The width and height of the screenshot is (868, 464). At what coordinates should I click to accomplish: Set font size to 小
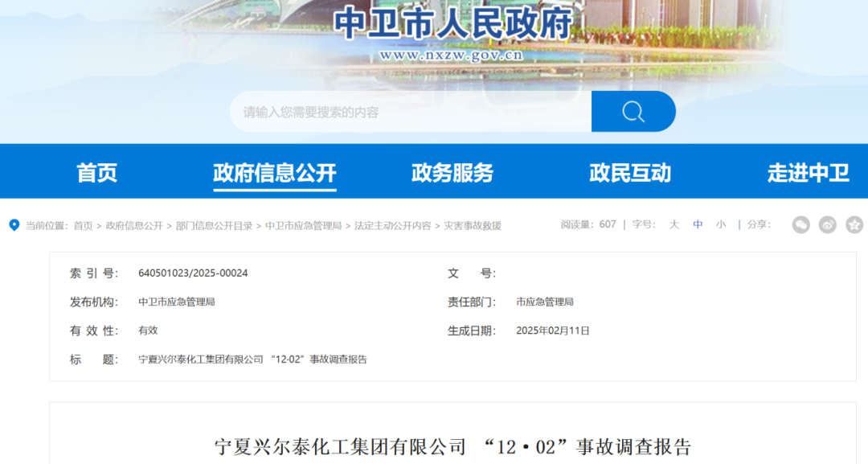[x=721, y=224]
